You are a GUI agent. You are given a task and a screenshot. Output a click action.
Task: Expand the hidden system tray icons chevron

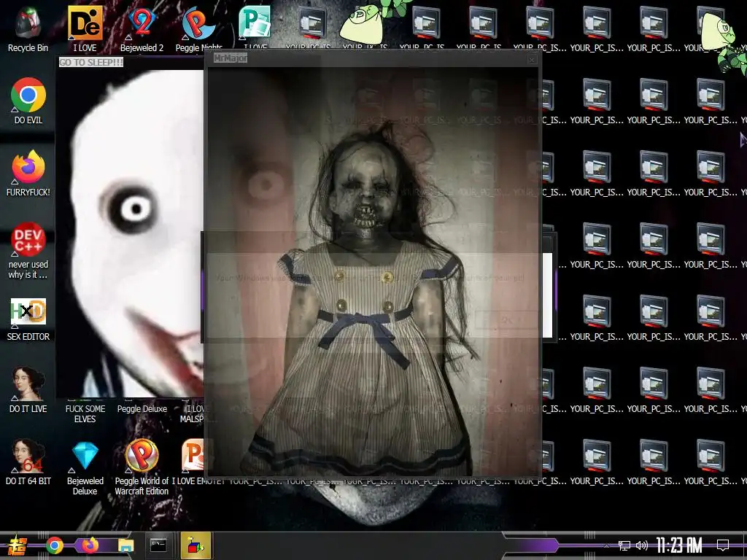coord(606,545)
